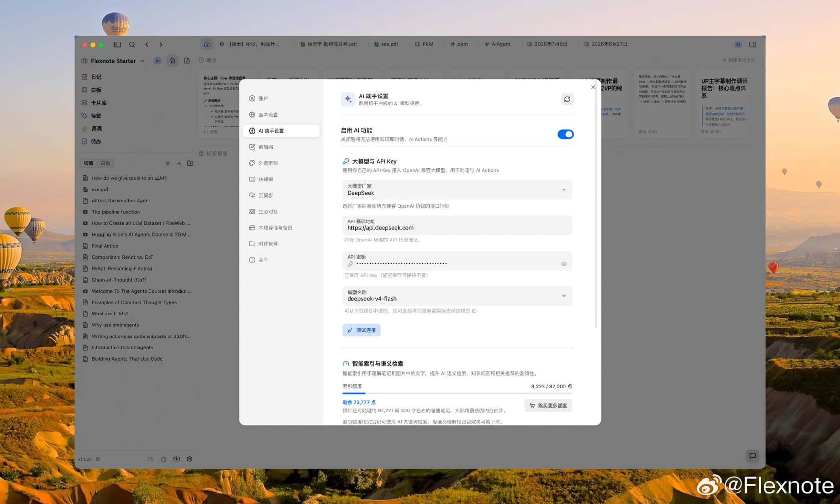This screenshot has height=504, width=840.
Task: Open the 生态对接 settings section
Action: point(281,212)
